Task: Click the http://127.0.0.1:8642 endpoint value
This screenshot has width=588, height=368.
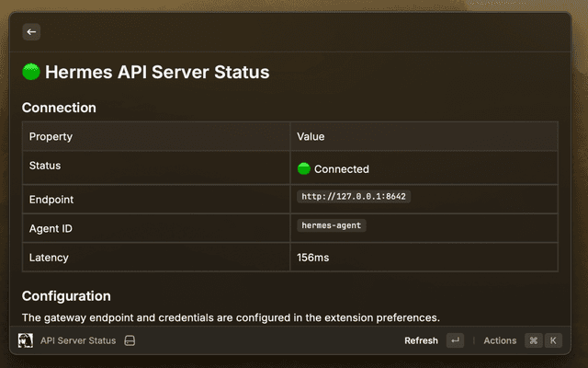Action: point(354,196)
